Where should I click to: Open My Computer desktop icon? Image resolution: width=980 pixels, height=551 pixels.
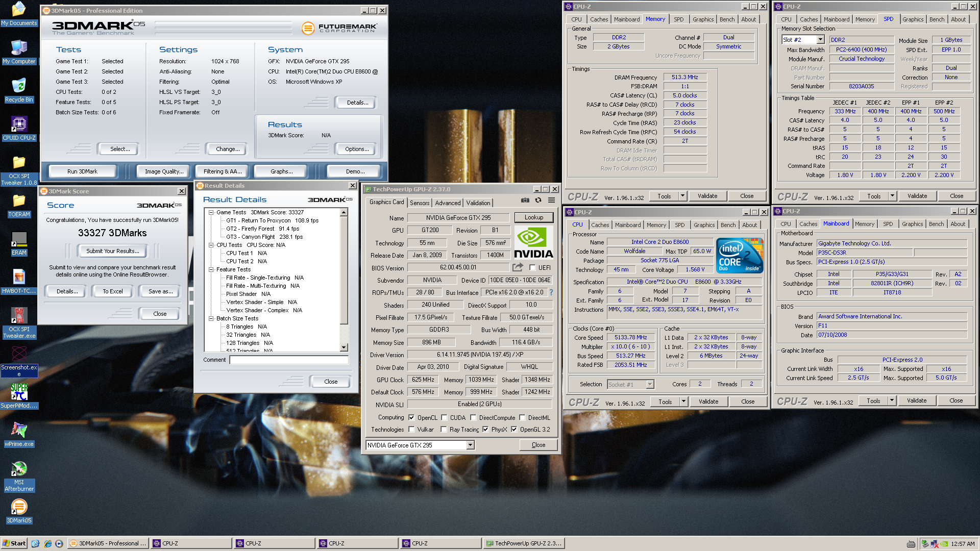point(19,52)
